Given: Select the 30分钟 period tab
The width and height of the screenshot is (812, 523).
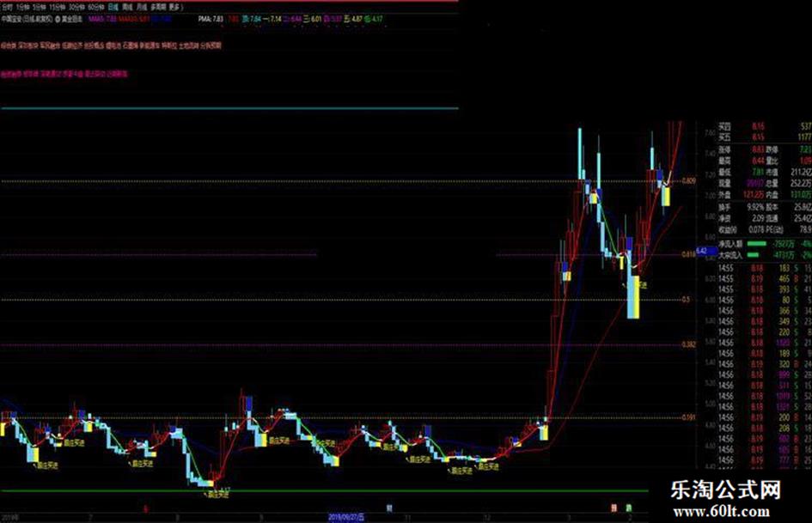Looking at the screenshot, I should pos(76,7).
